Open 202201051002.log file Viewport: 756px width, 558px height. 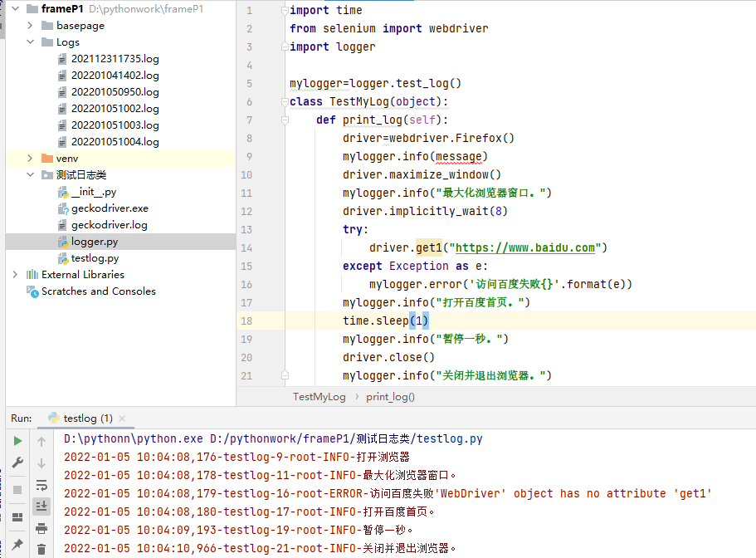[x=115, y=109]
